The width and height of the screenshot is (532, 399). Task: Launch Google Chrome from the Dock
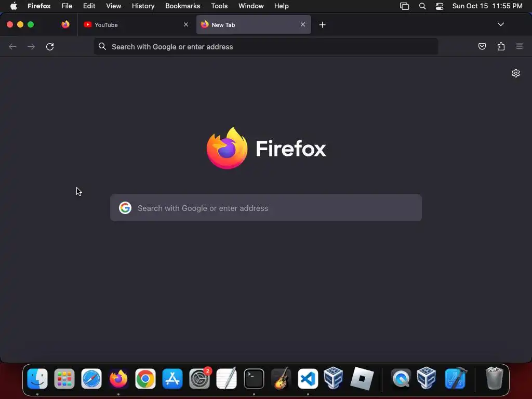point(145,379)
